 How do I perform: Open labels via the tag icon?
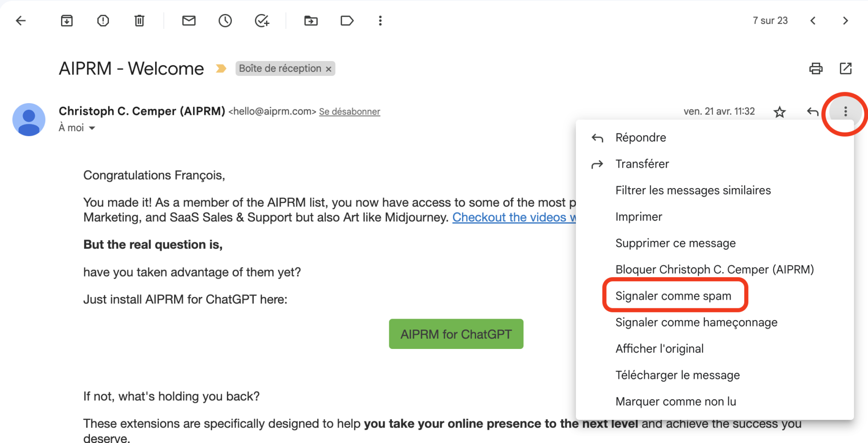347,21
